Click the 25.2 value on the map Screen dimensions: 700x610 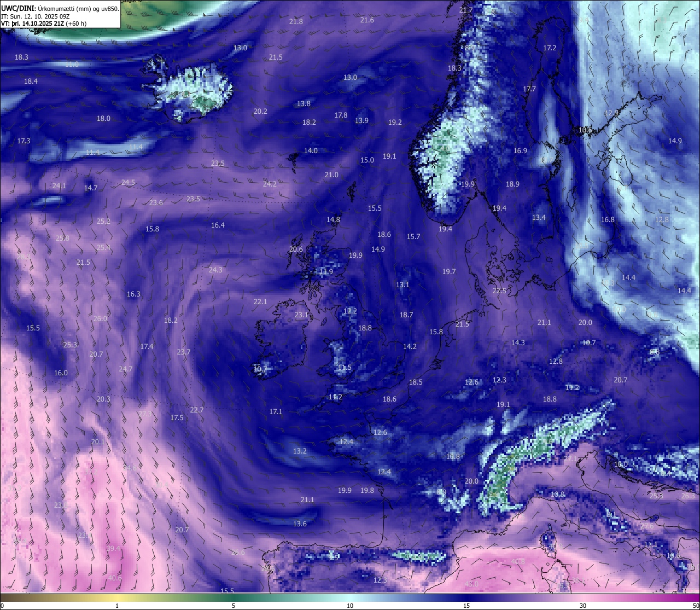pyautogui.click(x=103, y=221)
